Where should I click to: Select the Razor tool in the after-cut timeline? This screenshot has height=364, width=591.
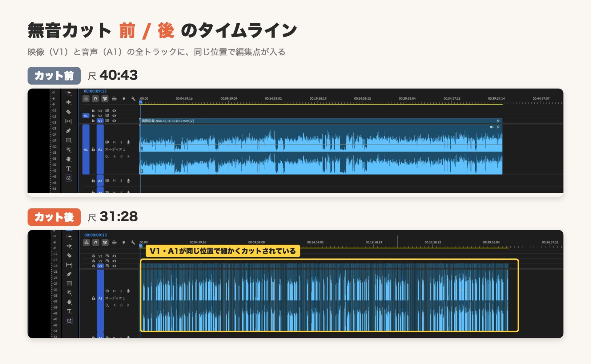click(x=69, y=255)
